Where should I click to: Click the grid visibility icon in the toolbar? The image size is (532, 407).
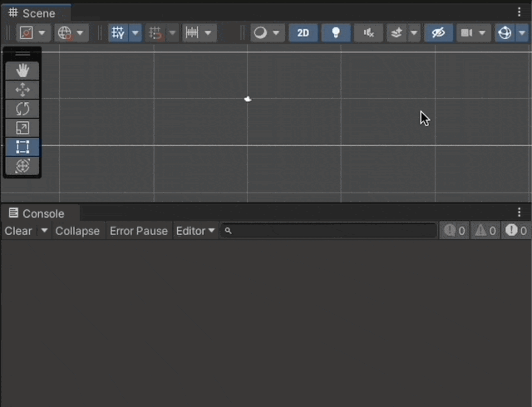pyautogui.click(x=118, y=33)
